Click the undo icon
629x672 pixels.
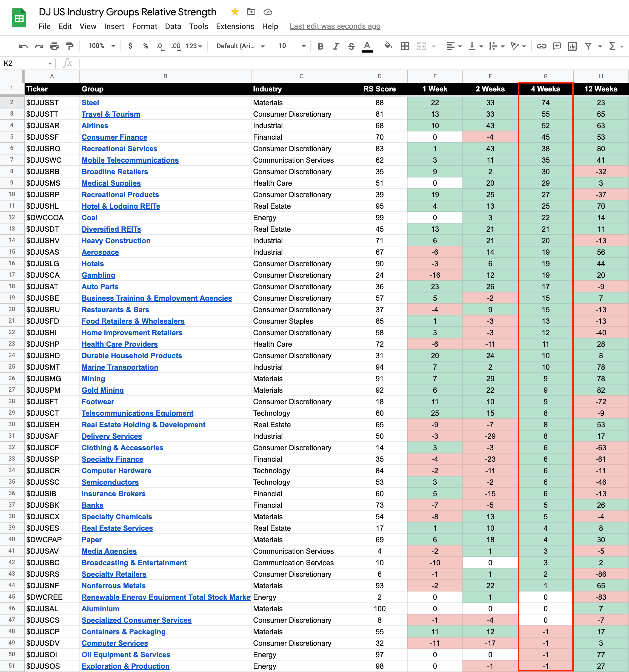click(23, 46)
